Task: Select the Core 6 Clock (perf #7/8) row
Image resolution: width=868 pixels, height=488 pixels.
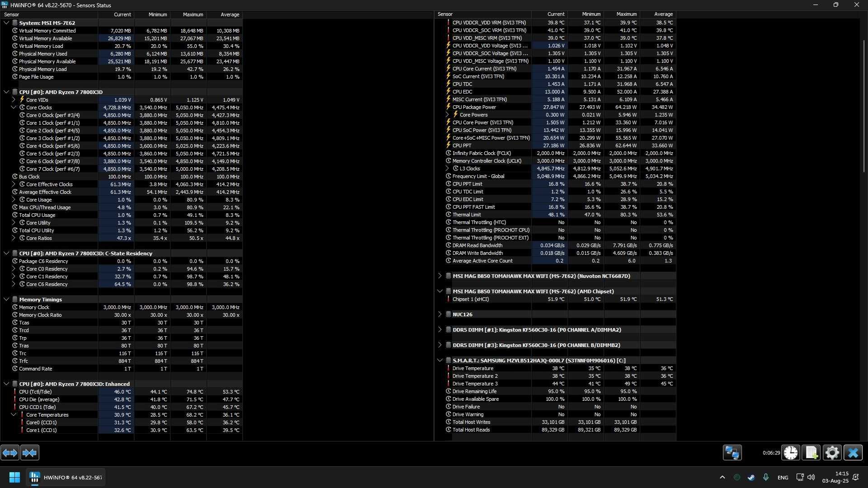Action: (121, 161)
